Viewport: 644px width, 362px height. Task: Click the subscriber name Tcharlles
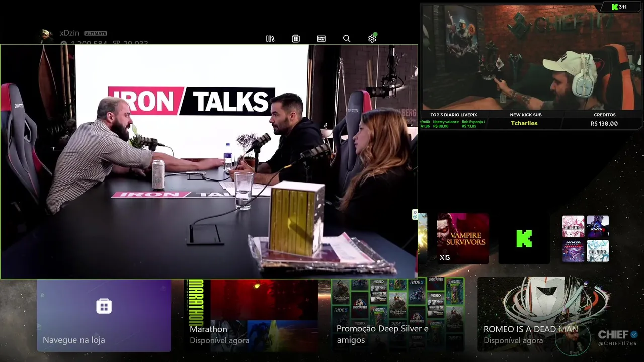tap(524, 123)
